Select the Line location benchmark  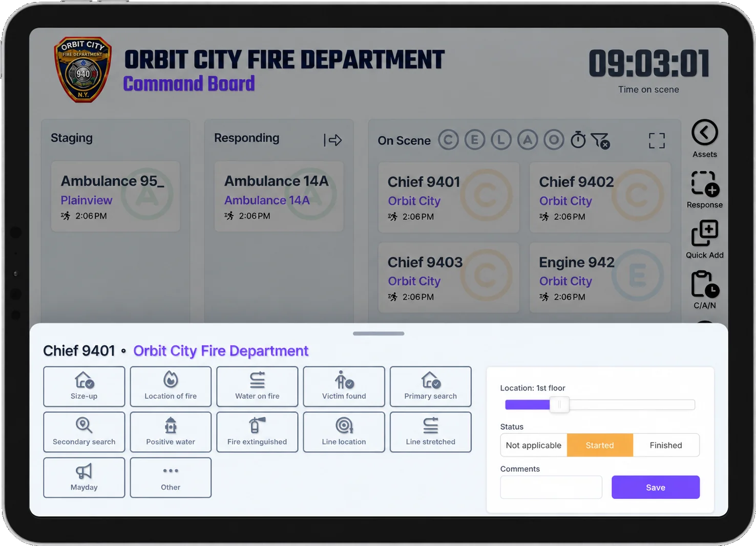coord(344,432)
